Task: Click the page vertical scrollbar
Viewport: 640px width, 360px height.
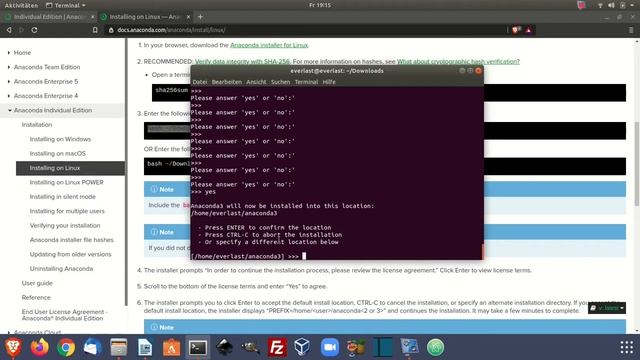Action: pos(637,163)
